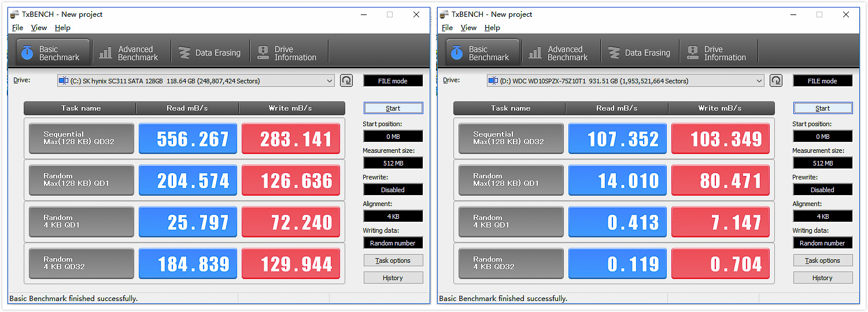Click refresh drive icon beside SK hynix dropdown
This screenshot has height=312, width=868.
pyautogui.click(x=346, y=80)
